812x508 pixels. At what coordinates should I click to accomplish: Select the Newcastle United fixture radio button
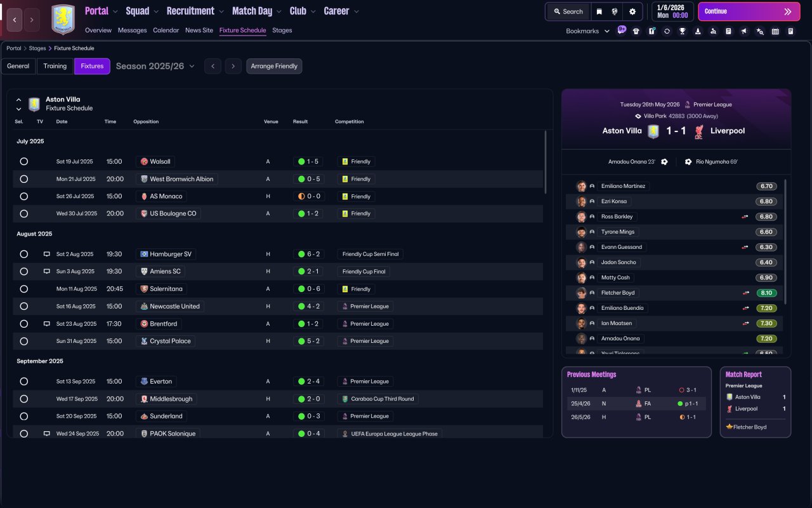23,306
